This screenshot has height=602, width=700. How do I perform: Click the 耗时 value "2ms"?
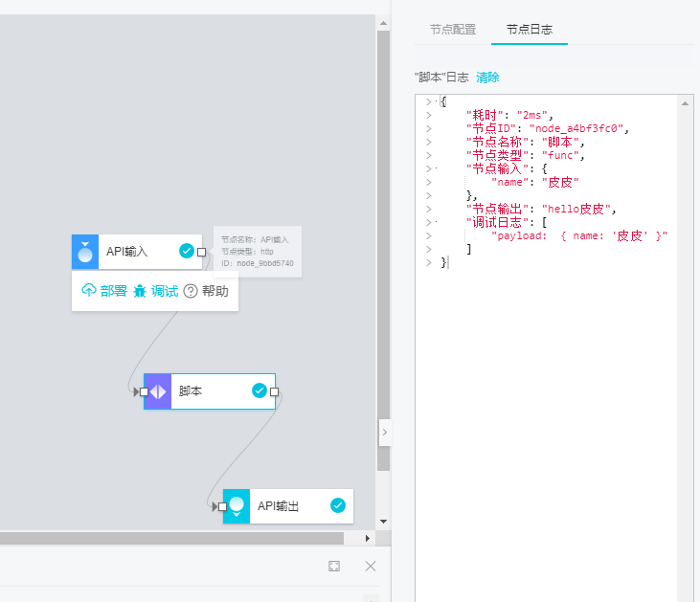pos(531,115)
